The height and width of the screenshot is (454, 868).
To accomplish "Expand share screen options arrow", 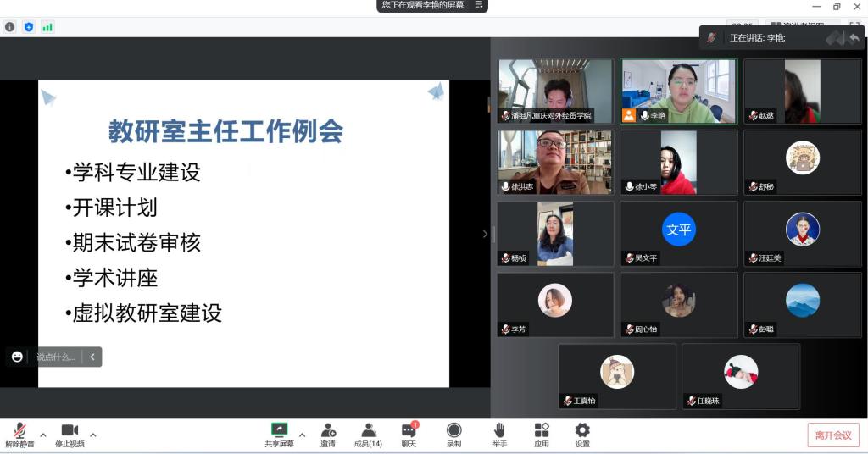I will coord(302,435).
